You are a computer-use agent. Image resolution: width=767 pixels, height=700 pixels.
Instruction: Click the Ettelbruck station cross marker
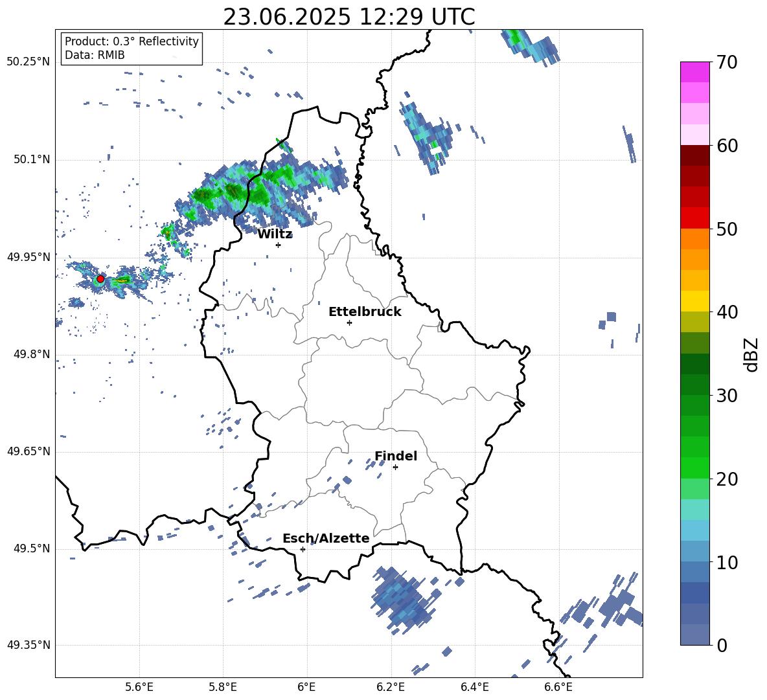349,322
